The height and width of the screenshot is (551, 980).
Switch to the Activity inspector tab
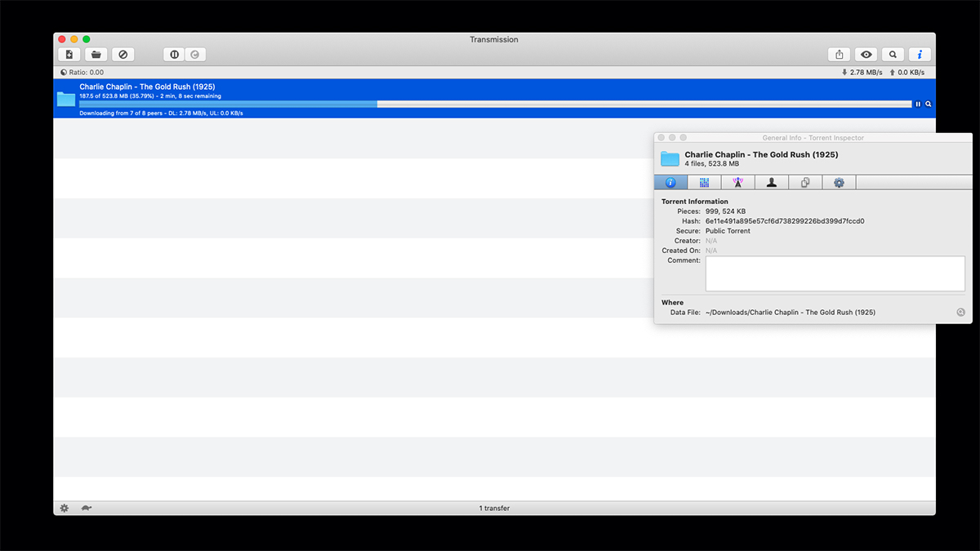pyautogui.click(x=704, y=183)
